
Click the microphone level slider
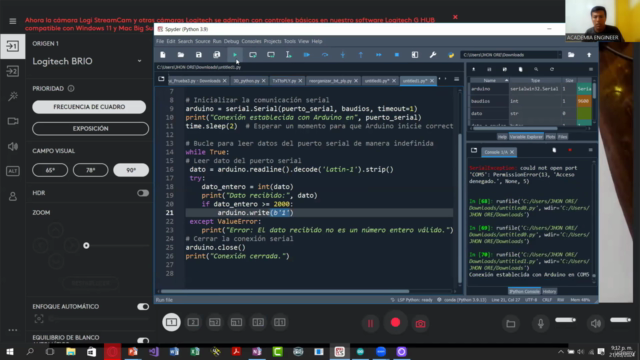click(x=565, y=320)
